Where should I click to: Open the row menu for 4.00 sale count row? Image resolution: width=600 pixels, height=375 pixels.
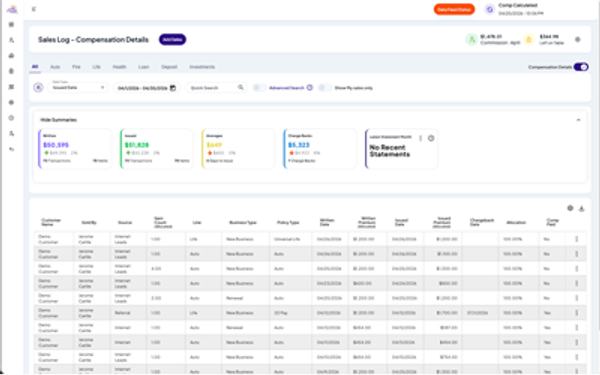click(577, 269)
